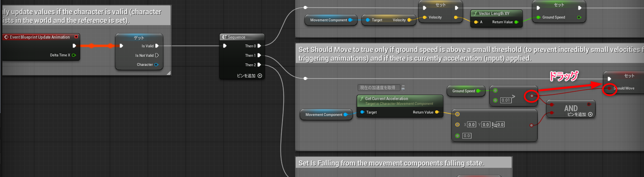Screen dimensions: 644x177
Task: Select the Ground Speed variable getter node
Action: (x=464, y=91)
